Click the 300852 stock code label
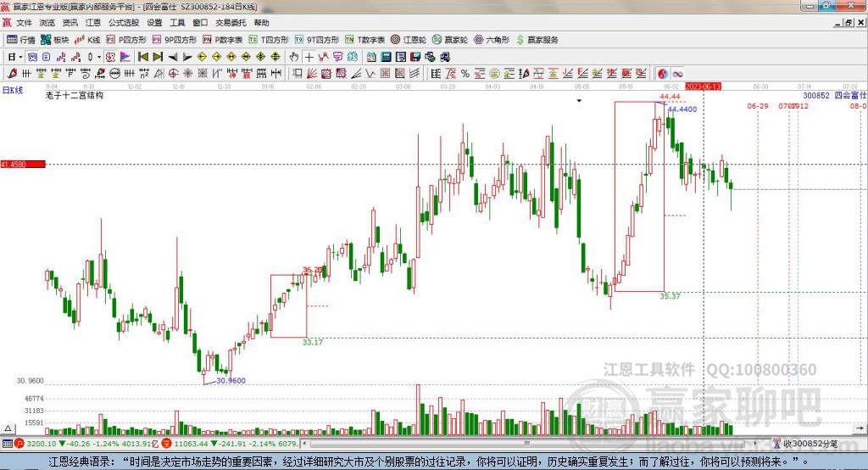 816,95
